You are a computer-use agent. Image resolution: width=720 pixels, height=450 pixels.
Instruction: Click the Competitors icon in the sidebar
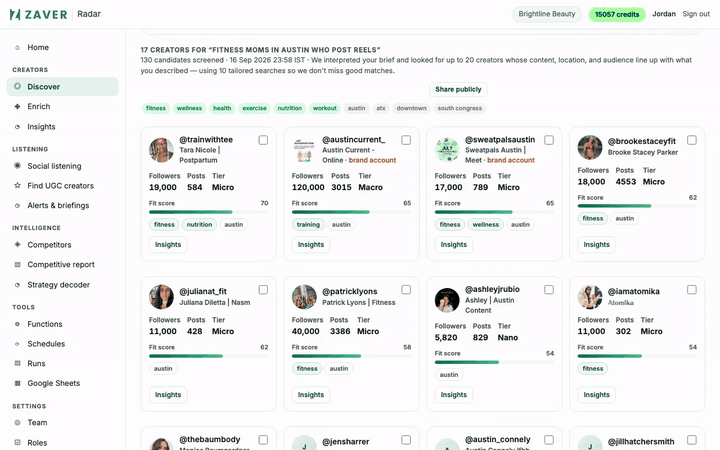click(17, 245)
